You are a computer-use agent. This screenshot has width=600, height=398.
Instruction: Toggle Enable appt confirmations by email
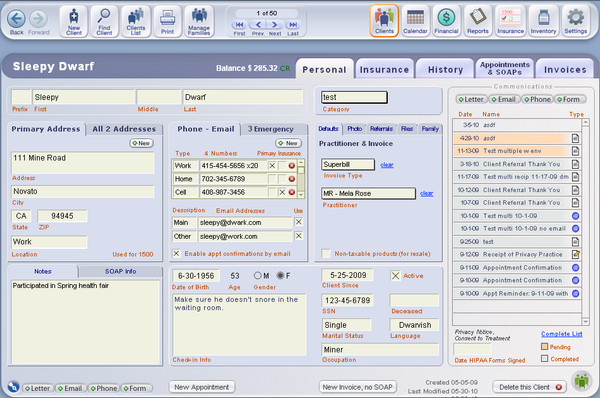(176, 253)
